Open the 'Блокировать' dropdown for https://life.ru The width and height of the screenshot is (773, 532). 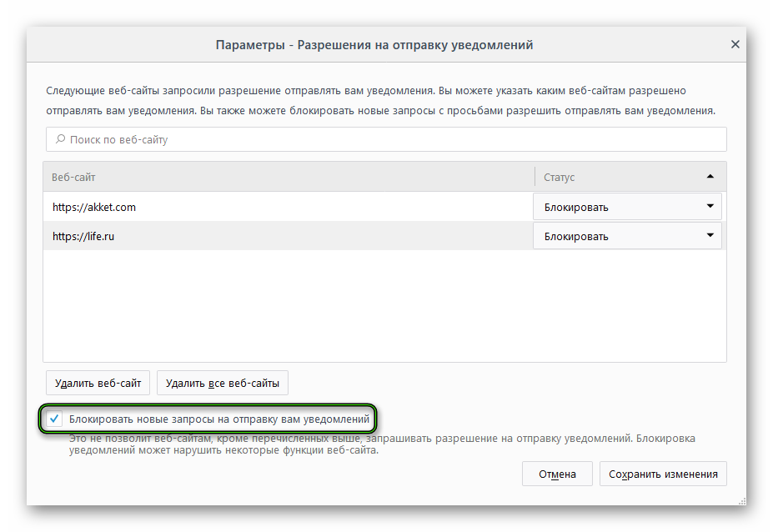click(x=627, y=236)
